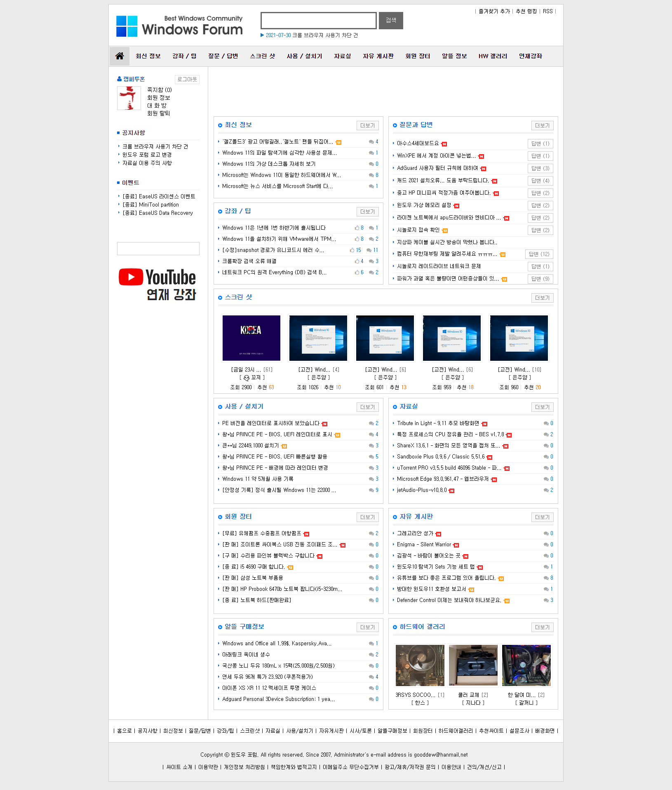Click the 로그아웃 button
Viewport: 672px width, 790px height.
[x=187, y=79]
